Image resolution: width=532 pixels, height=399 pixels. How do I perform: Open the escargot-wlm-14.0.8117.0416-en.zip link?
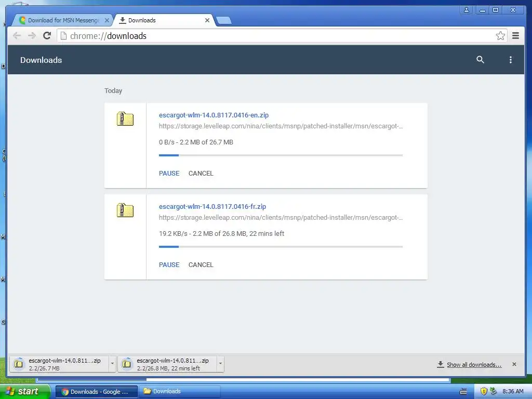tap(214, 115)
